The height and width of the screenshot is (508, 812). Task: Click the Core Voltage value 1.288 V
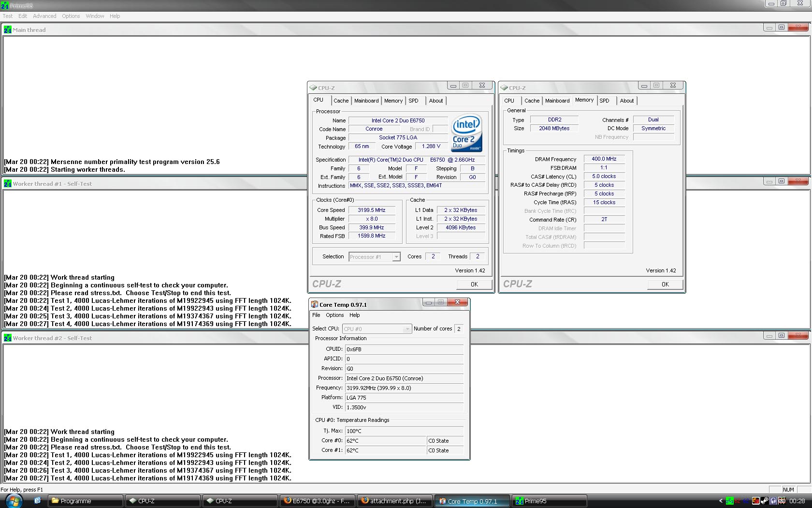tap(431, 146)
